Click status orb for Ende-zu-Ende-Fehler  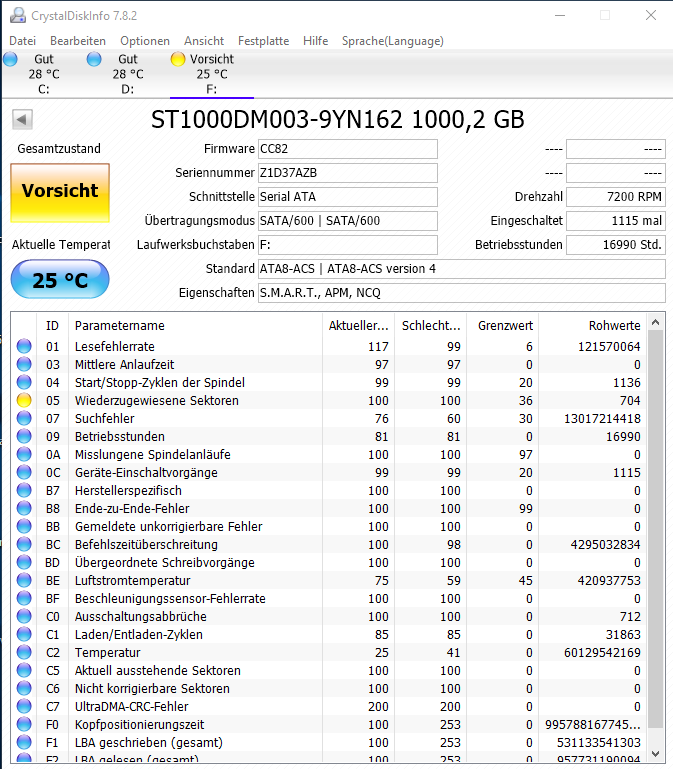pos(24,508)
